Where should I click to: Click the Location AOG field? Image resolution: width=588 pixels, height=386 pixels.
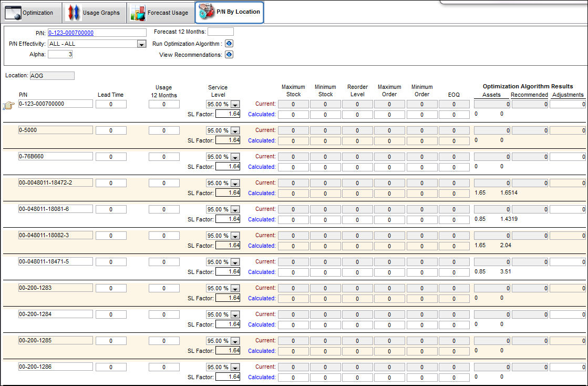(x=52, y=76)
